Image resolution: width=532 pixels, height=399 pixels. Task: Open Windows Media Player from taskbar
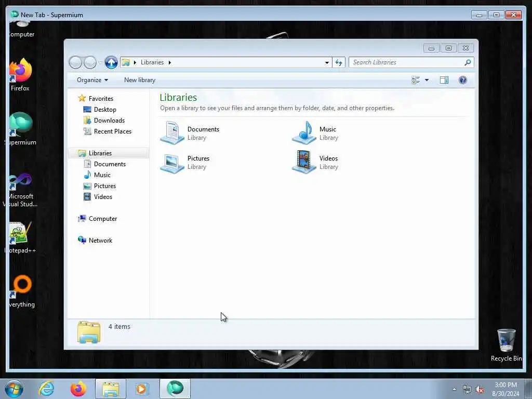coord(142,389)
